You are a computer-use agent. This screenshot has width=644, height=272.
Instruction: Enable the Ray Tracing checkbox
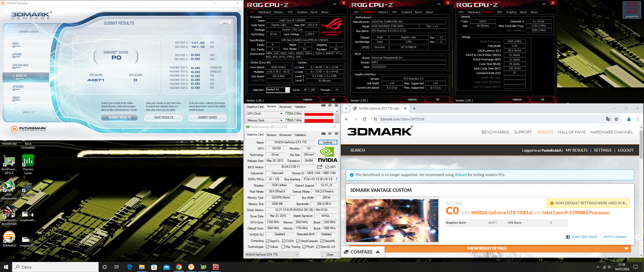(284, 247)
